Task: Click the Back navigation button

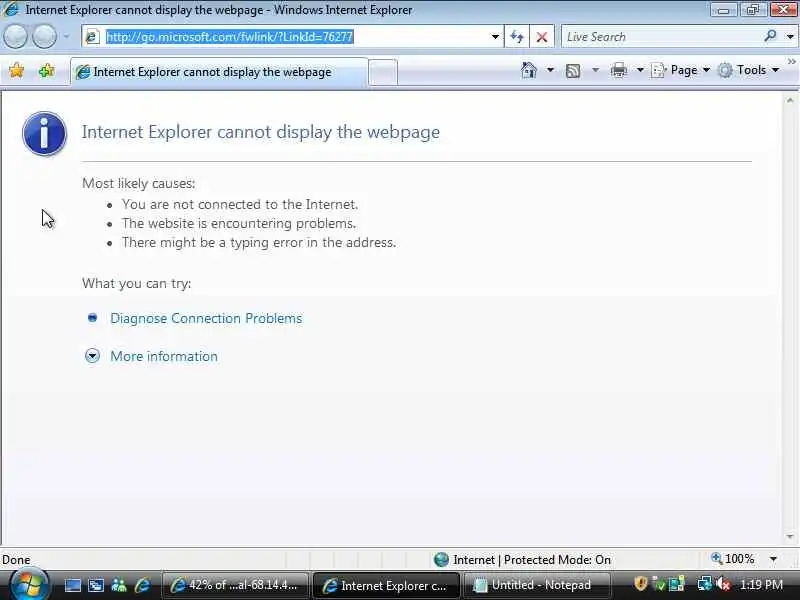Action: tap(15, 37)
